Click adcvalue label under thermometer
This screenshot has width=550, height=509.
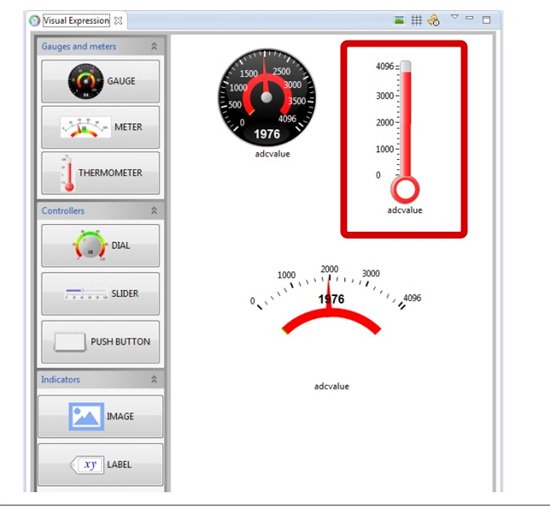[x=405, y=210]
